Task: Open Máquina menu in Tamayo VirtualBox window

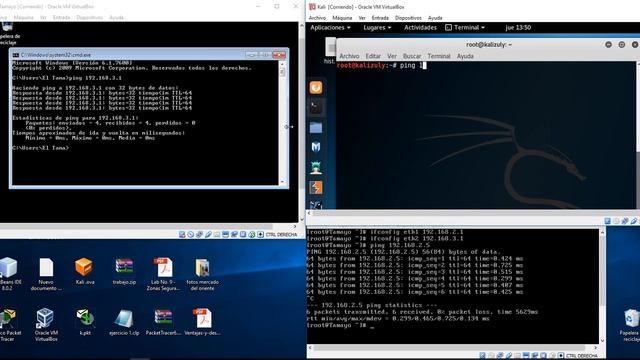Action: 23,18
